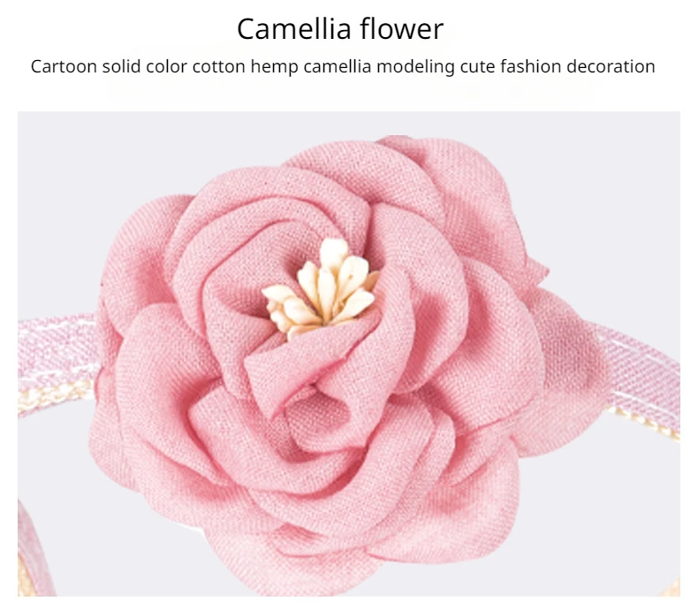Click the word "camellia" in the subtitle

tap(338, 66)
